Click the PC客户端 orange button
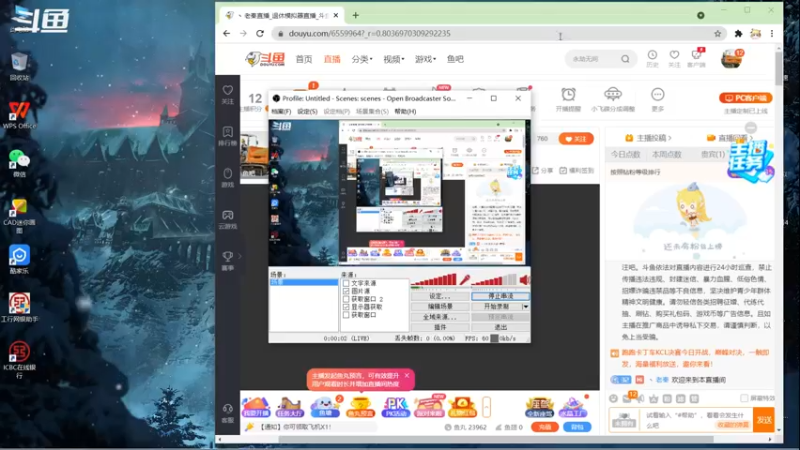 [x=745, y=98]
